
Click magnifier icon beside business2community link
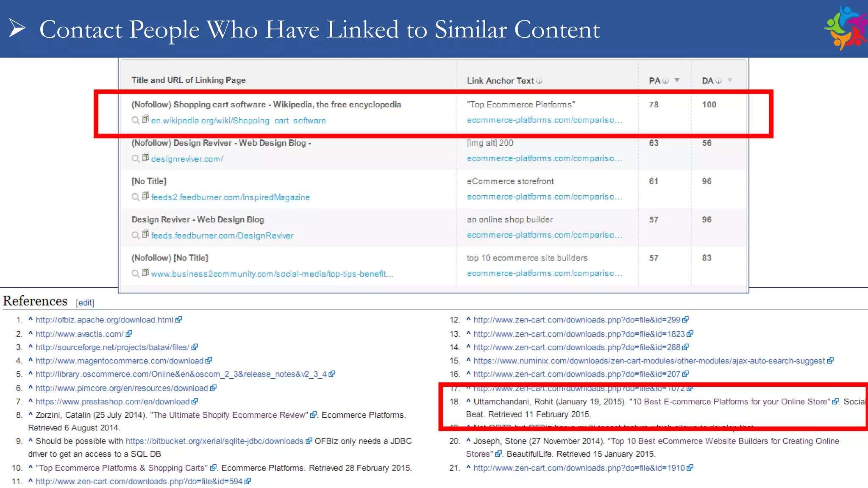click(136, 274)
